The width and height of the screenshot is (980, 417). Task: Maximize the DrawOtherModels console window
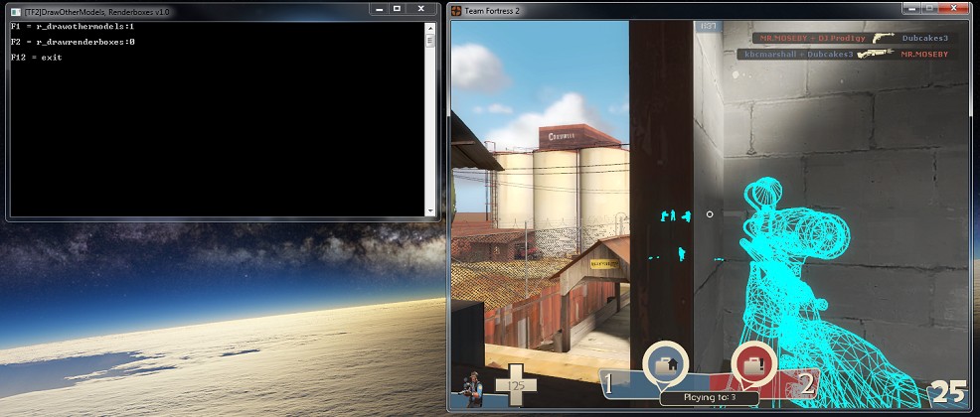pos(397,9)
